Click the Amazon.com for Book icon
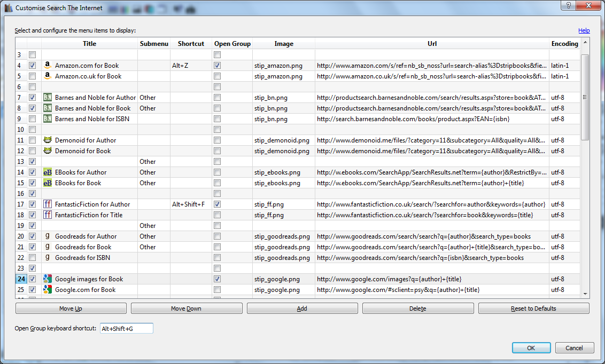Viewport: 605px width, 364px height. pos(48,65)
